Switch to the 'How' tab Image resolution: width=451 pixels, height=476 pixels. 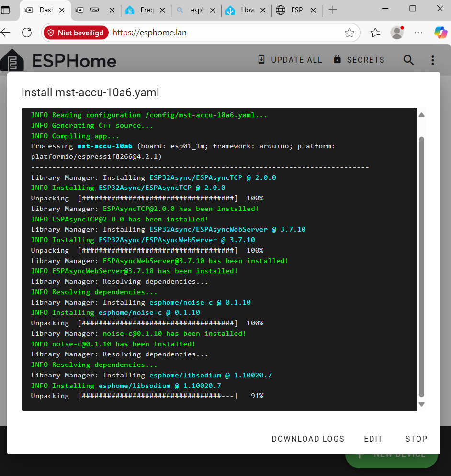[x=246, y=11]
